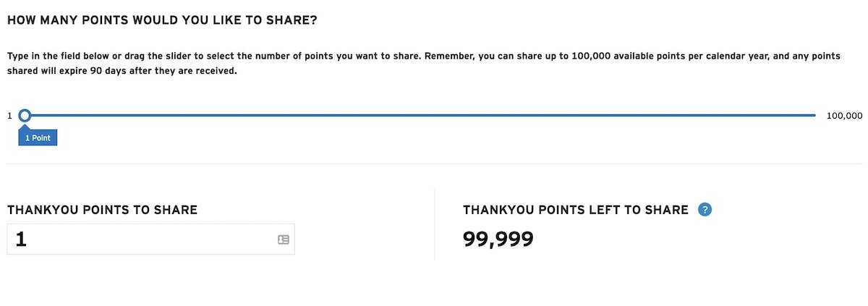The height and width of the screenshot is (306, 868).
Task: Click the number 1 typed in the points field
Action: pos(21,239)
